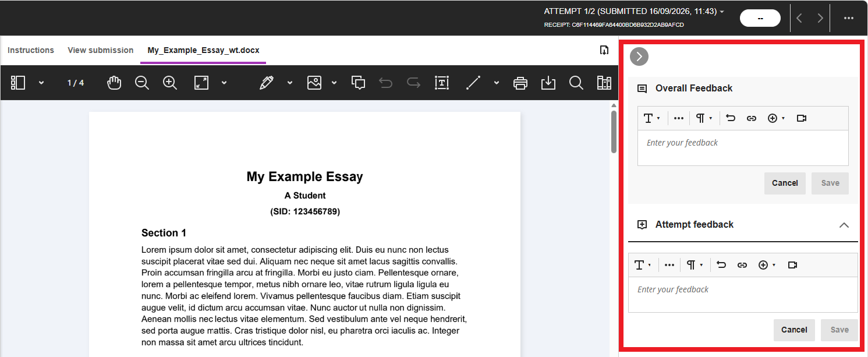This screenshot has height=357, width=868.
Task: Toggle the sidebar panel view icon
Action: tap(18, 83)
